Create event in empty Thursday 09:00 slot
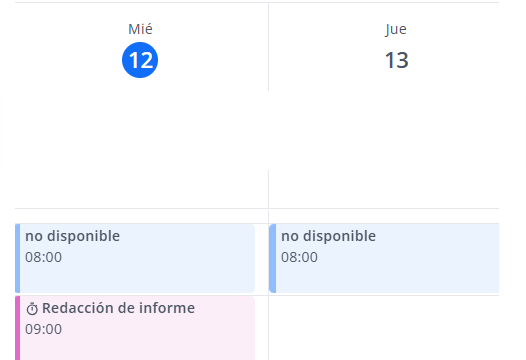526x360 pixels. [x=384, y=328]
